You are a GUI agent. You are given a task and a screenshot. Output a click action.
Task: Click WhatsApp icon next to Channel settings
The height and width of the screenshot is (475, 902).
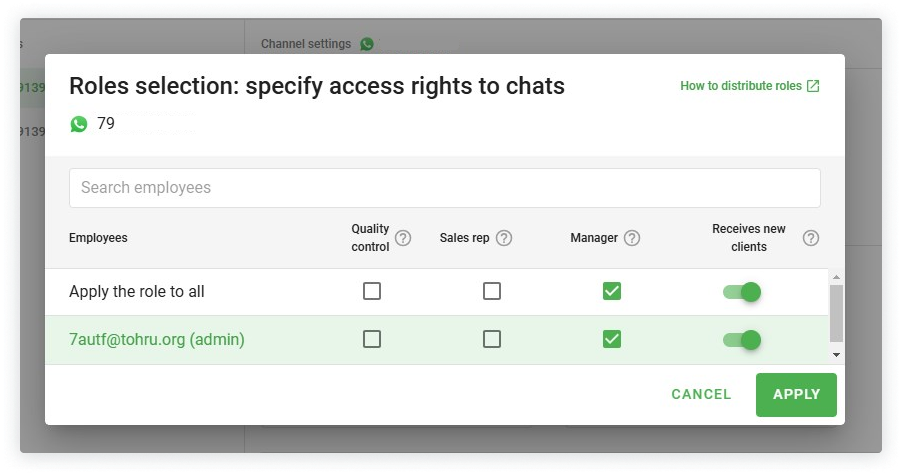[x=367, y=44]
